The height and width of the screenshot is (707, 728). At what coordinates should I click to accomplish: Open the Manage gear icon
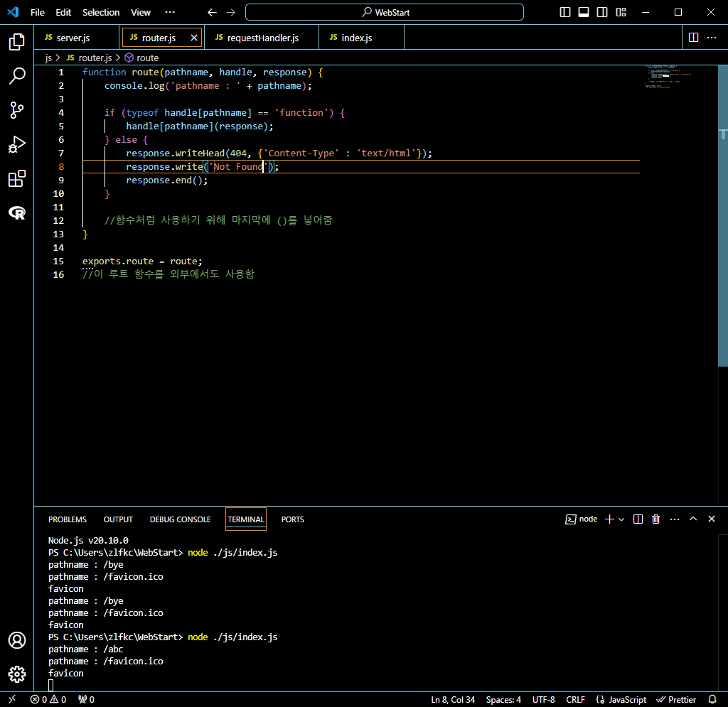[17, 674]
